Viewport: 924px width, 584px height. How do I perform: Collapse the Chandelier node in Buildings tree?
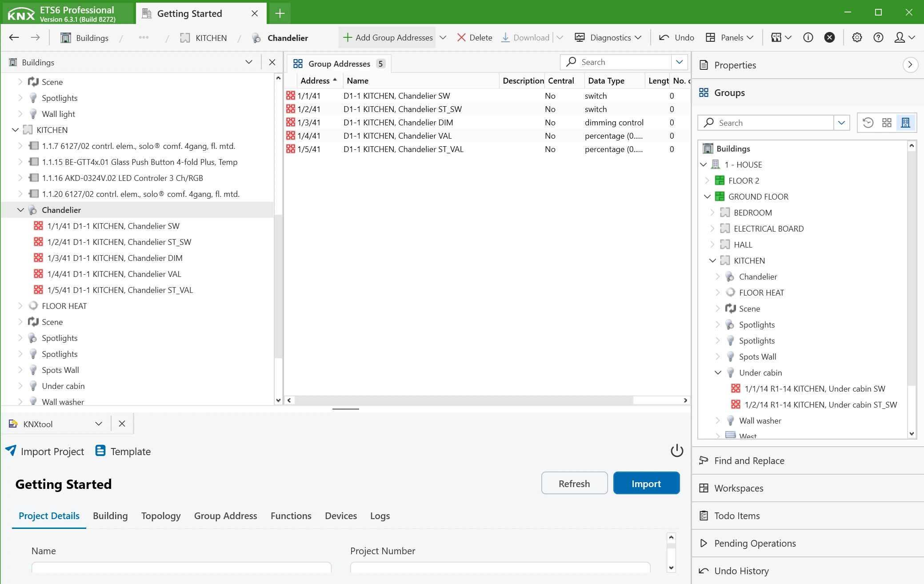point(20,210)
